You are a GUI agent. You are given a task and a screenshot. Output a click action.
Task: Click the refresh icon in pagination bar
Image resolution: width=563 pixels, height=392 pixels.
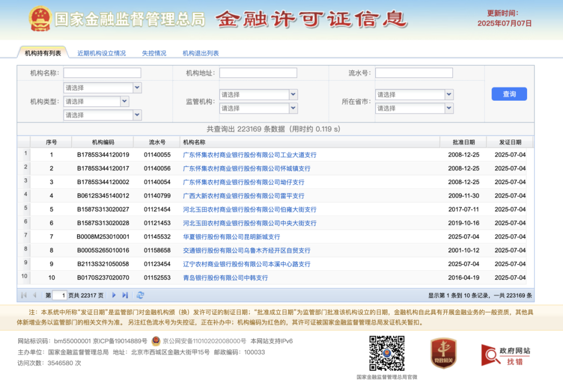pos(140,295)
